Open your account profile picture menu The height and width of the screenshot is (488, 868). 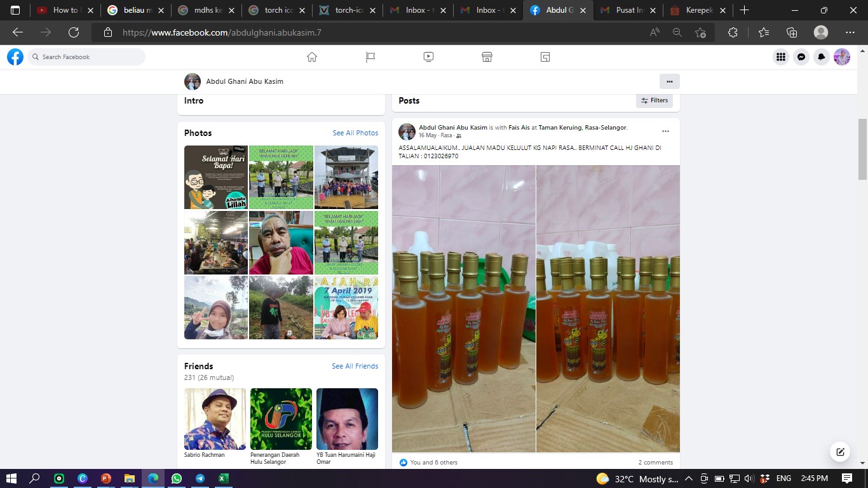[x=842, y=57]
